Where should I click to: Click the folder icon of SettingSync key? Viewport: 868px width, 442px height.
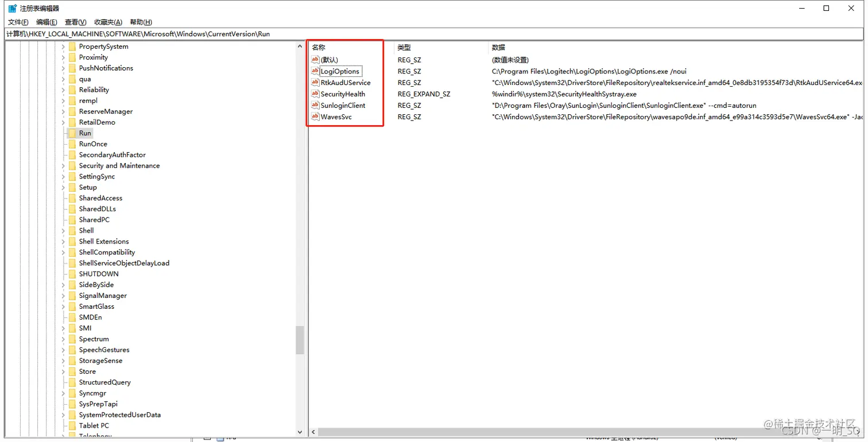(x=72, y=176)
